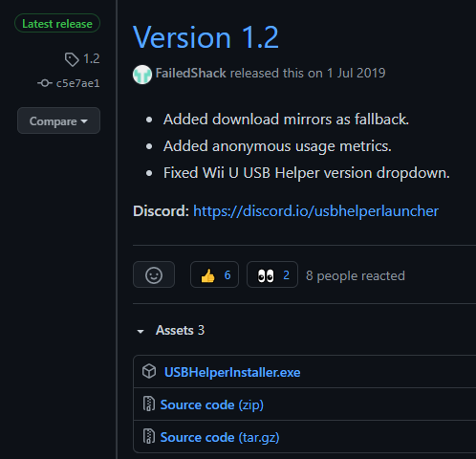476x459 pixels.
Task: Download Source code (zip)
Action: tap(212, 404)
